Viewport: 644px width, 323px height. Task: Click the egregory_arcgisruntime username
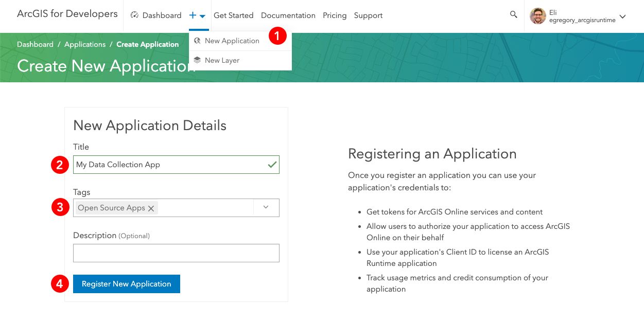(582, 21)
